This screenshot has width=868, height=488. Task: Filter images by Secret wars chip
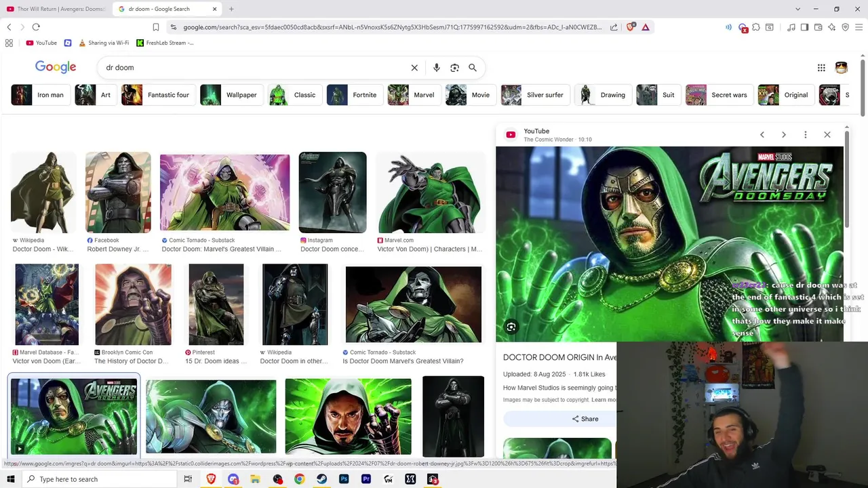[719, 95]
